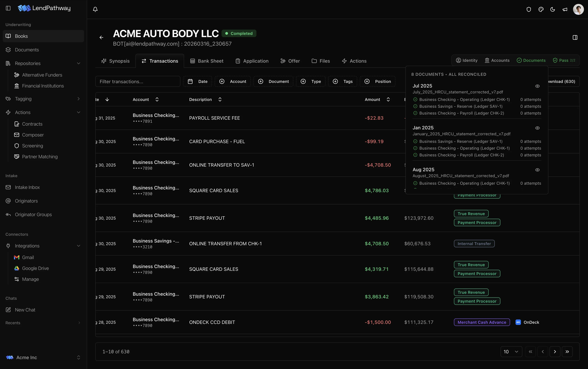Go to the next page of transactions
588x369 pixels.
555,351
